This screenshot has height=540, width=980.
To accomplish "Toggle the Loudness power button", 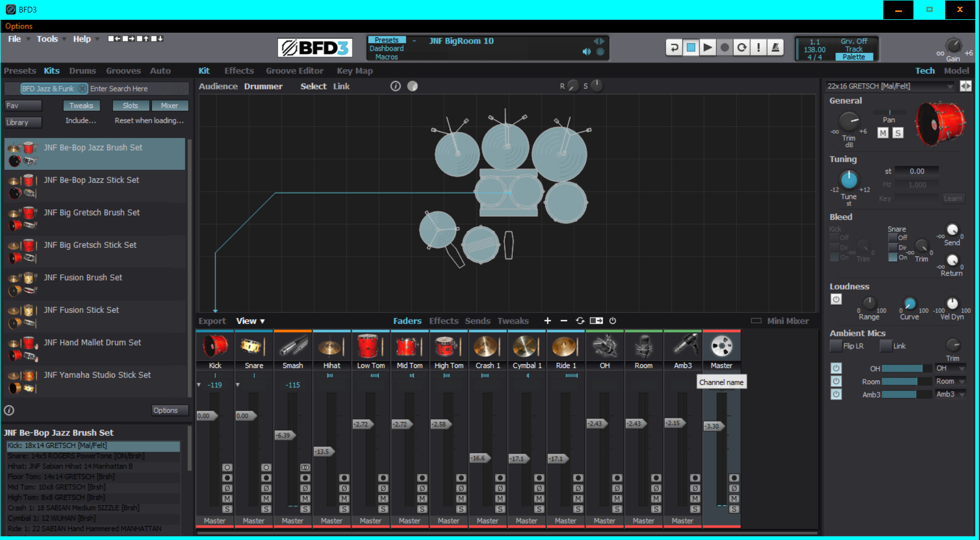I will point(836,299).
